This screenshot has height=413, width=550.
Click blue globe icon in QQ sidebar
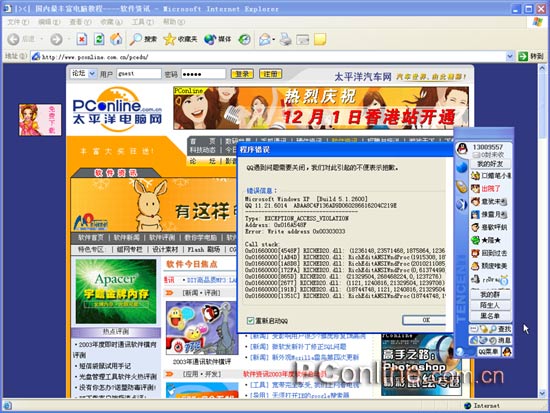[x=462, y=167]
